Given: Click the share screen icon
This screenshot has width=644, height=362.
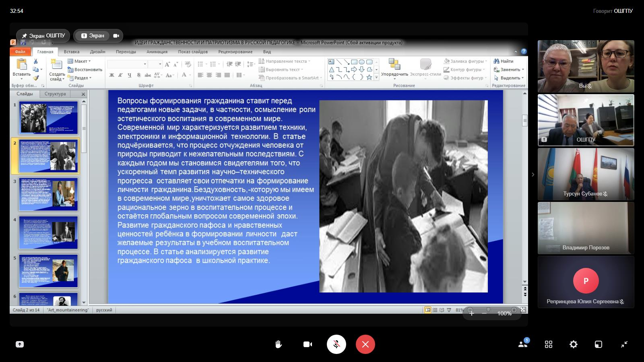Looking at the screenshot, I should click(20, 344).
